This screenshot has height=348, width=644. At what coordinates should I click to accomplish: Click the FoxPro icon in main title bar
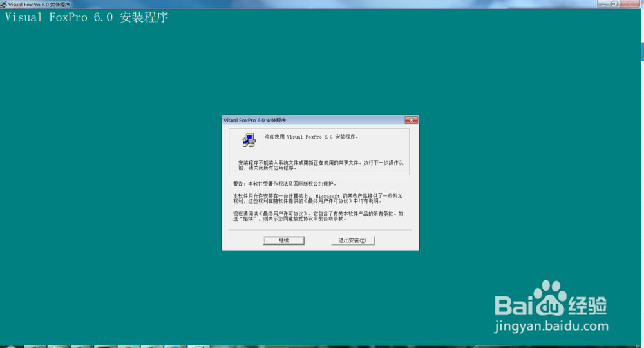pos(3,4)
